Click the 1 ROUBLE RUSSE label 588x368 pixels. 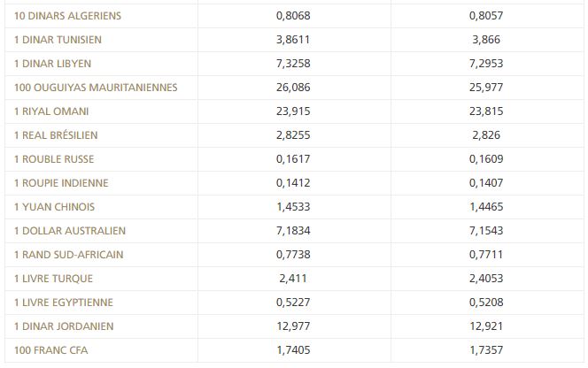[x=54, y=159]
